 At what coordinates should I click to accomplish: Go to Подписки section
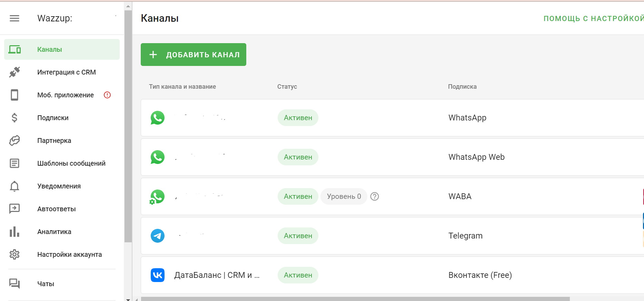pyautogui.click(x=53, y=118)
